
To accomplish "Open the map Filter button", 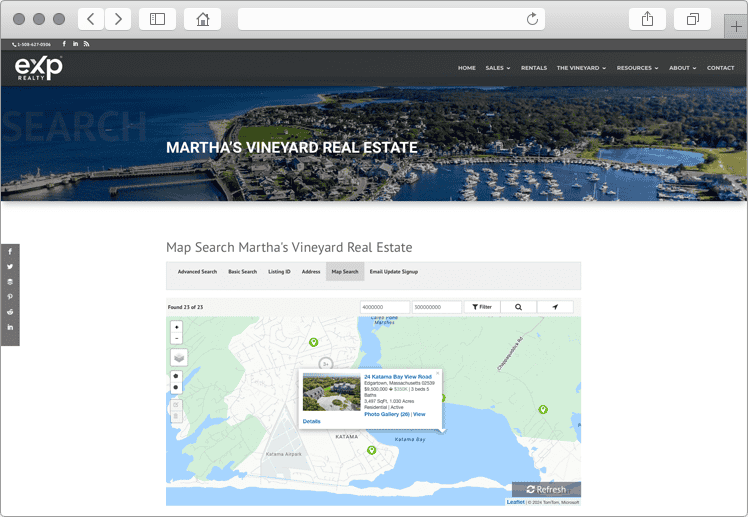I will click(482, 307).
